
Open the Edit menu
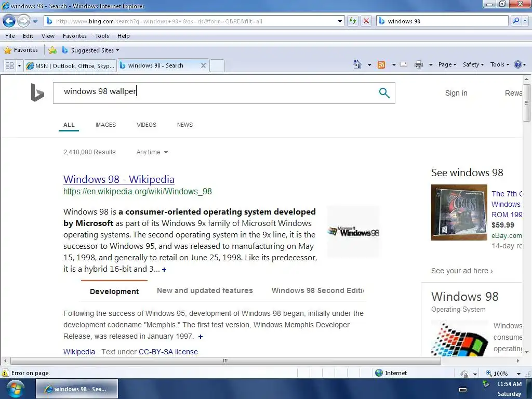point(28,36)
